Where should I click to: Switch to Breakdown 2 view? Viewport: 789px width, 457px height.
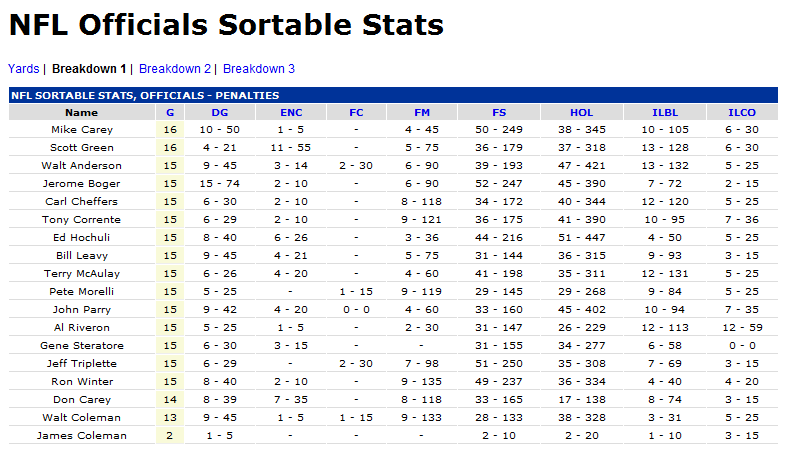click(175, 69)
